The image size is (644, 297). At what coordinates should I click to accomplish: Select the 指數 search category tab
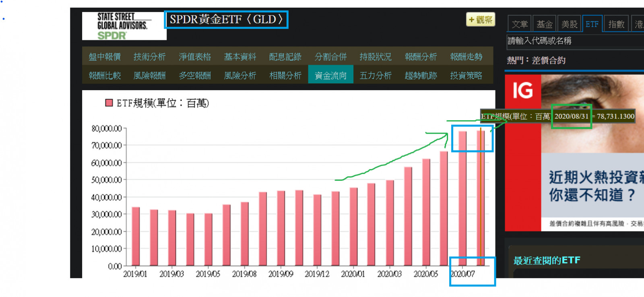point(616,24)
